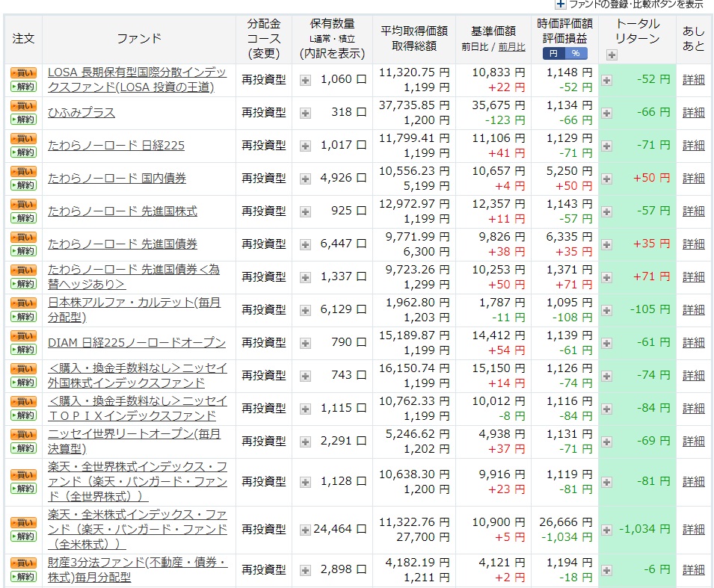Screen dimensions: 714x588
Task: Open the ニッセイ外国株式インデックスファンド link
Action: 138,376
